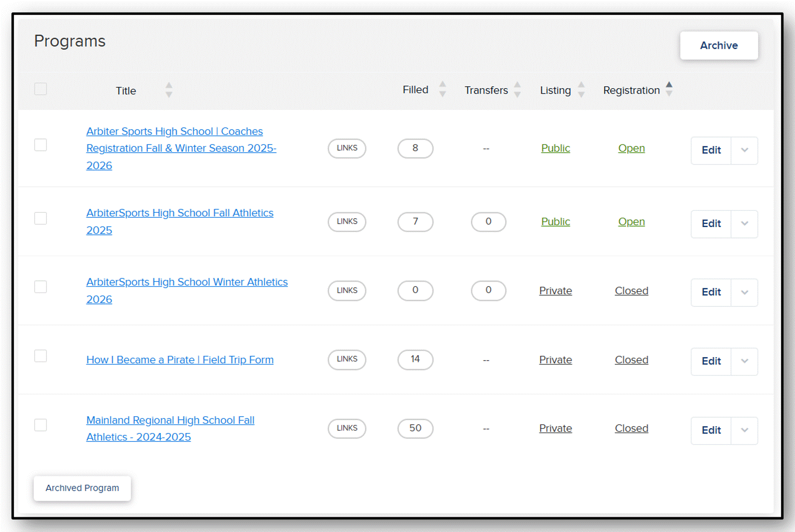Click the Transfers column header
795x532 pixels.
(x=486, y=90)
